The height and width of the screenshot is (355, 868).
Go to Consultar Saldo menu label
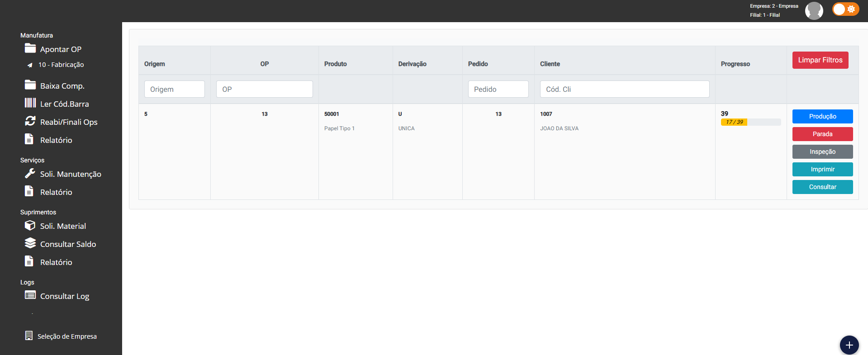click(68, 244)
